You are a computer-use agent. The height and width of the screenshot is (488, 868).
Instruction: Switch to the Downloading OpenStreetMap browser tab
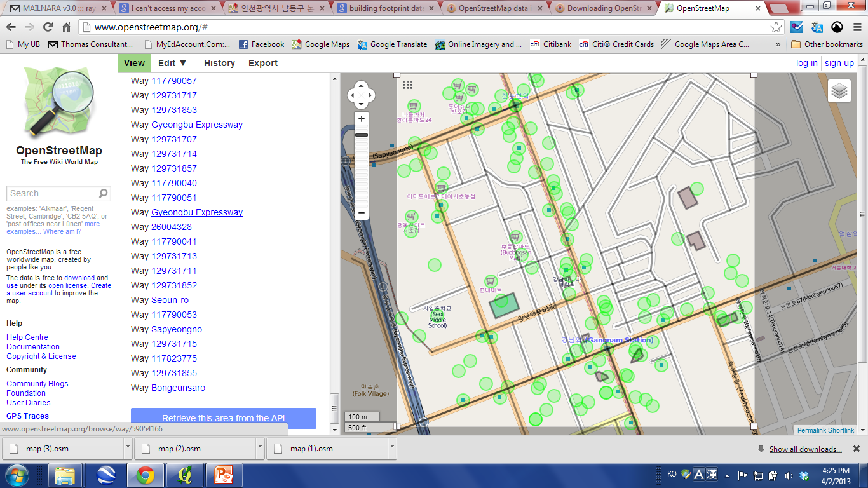604,8
